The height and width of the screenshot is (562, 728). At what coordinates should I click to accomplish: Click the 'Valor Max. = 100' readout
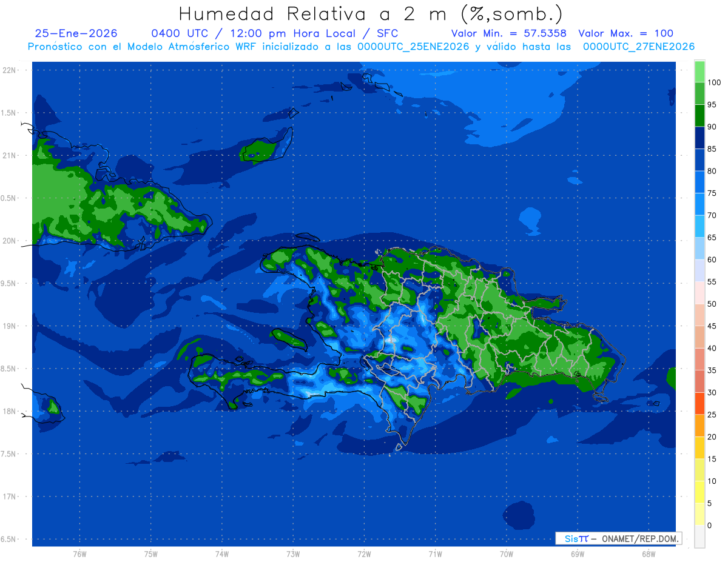(625, 33)
